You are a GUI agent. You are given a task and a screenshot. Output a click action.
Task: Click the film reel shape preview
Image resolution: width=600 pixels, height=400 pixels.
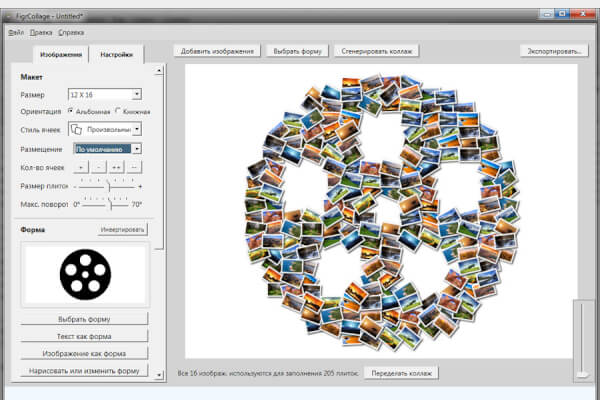pos(85,274)
